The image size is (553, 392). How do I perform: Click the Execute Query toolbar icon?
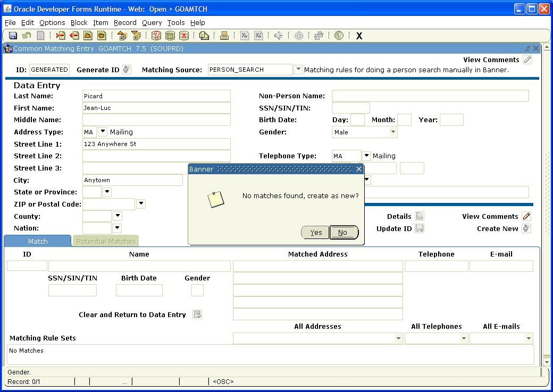coord(170,36)
